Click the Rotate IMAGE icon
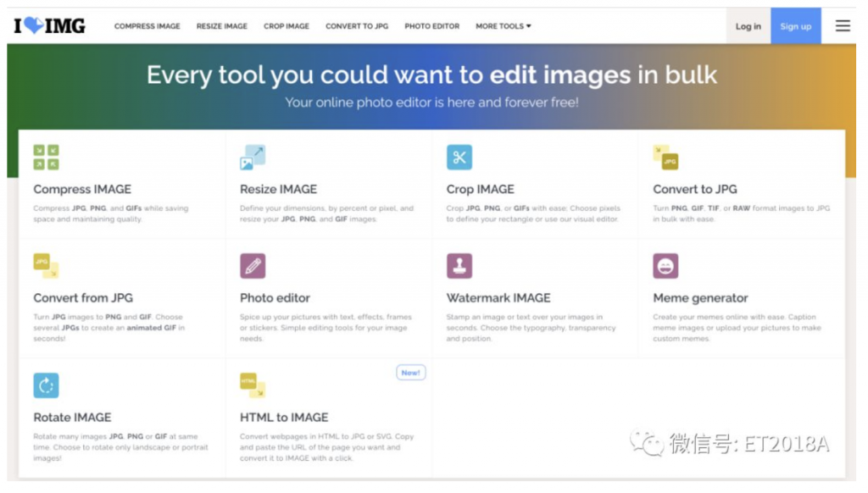The image size is (868, 493). coord(46,385)
